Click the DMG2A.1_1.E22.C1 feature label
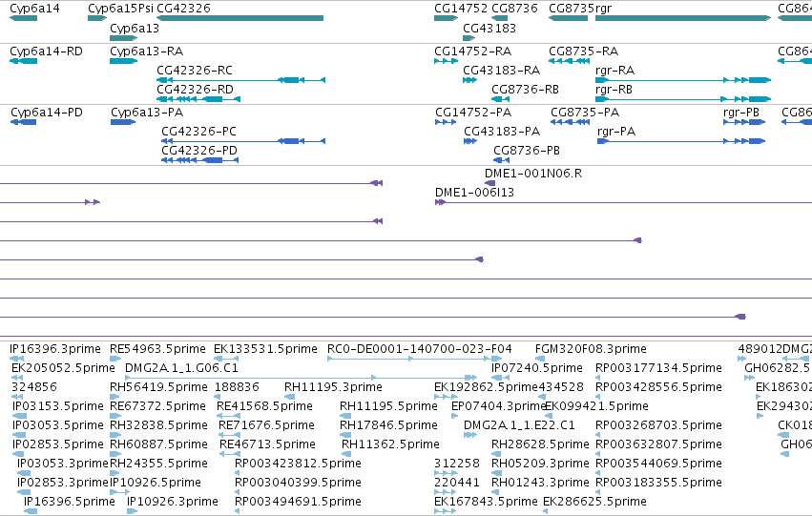 pos(519,425)
